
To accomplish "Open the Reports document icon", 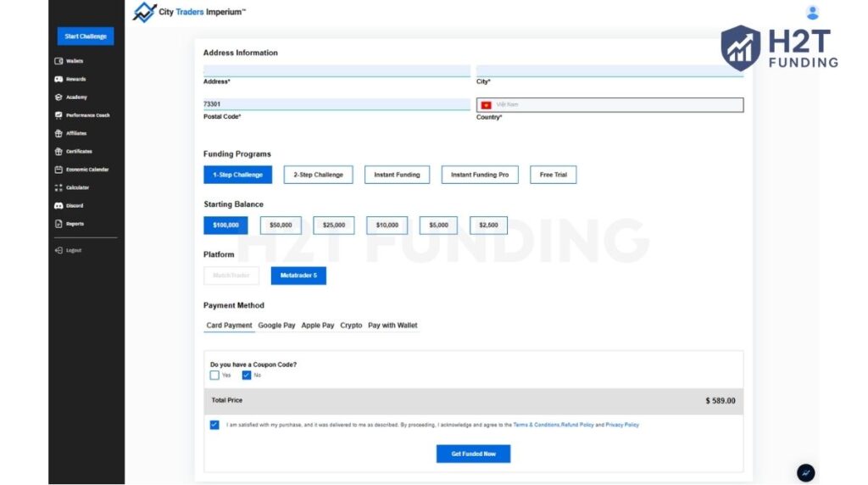I will tap(58, 224).
